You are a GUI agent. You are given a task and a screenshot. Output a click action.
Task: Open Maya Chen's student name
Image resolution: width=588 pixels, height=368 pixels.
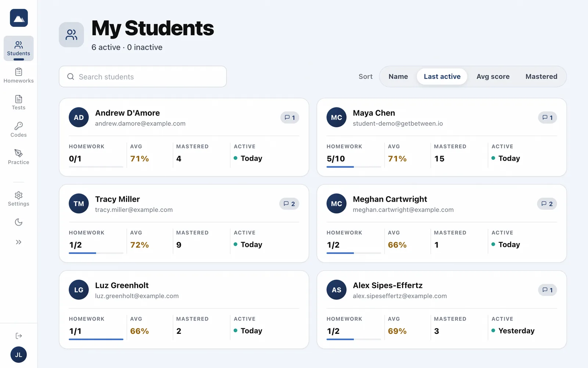point(374,113)
